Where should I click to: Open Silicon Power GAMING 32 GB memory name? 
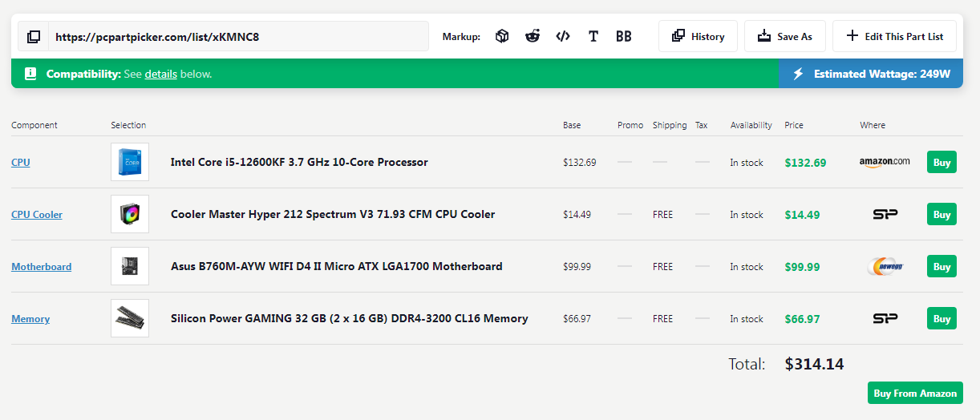350,318
